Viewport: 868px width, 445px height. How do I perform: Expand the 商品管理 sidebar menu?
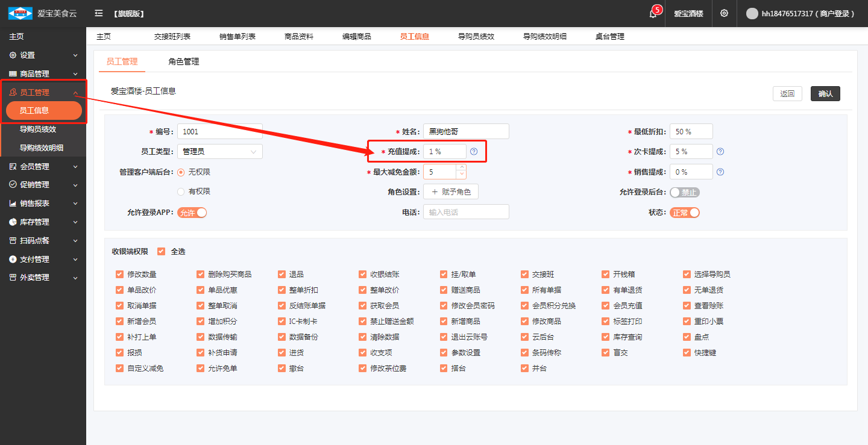pyautogui.click(x=75, y=74)
